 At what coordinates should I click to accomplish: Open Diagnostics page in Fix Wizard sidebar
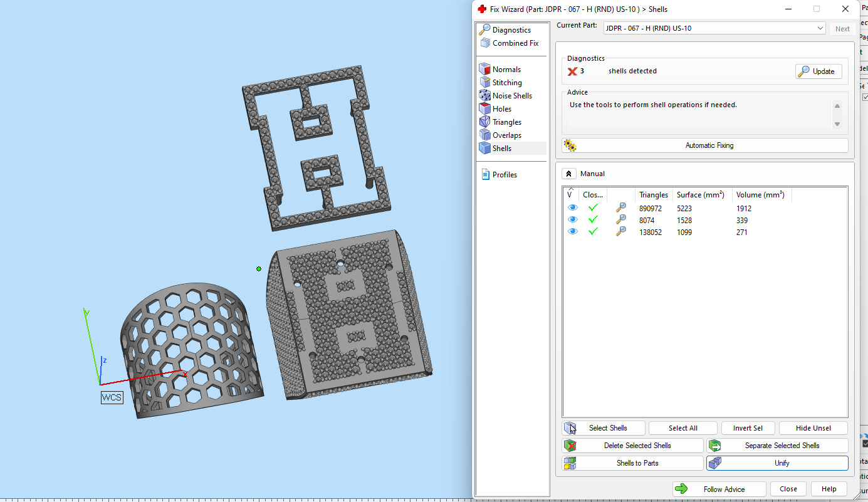[505, 30]
